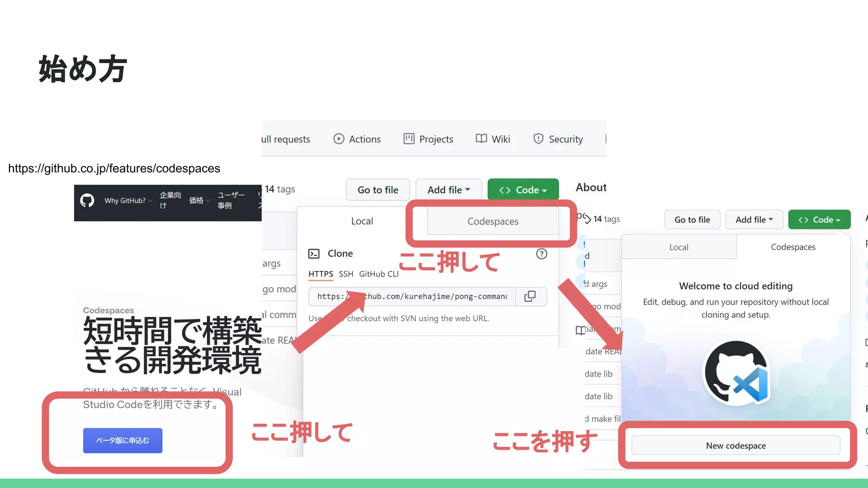The width and height of the screenshot is (868, 488).
Task: Click the New codespace button
Action: click(x=736, y=446)
